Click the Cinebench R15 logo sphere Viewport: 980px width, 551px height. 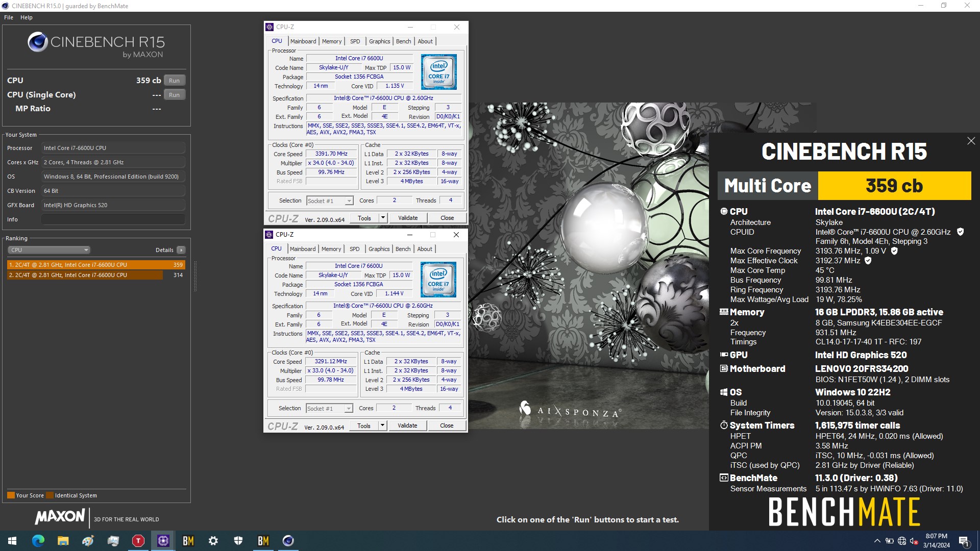tap(38, 42)
